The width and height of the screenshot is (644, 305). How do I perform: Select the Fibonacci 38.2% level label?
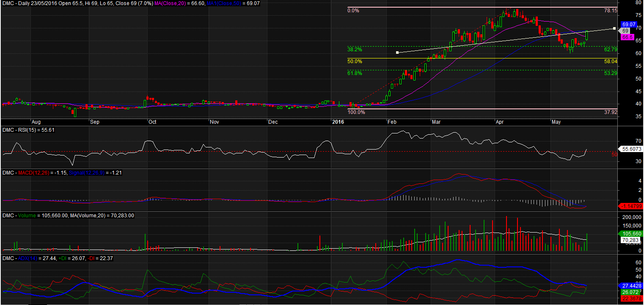pyautogui.click(x=355, y=49)
